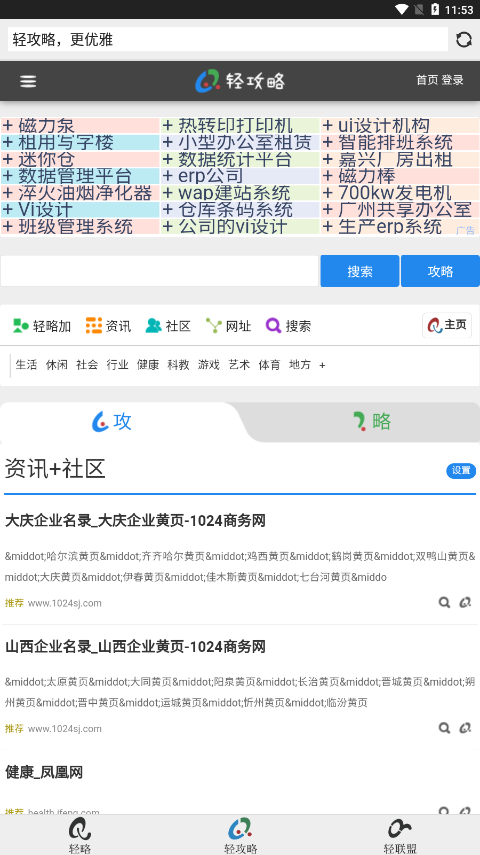Open ad link 数据统计平台
The width and height of the screenshot is (480, 855).
click(240, 160)
